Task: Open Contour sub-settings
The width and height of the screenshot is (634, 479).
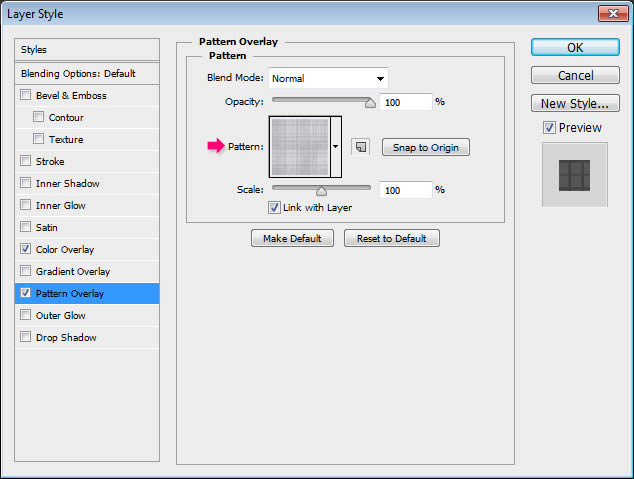Action: pos(66,118)
